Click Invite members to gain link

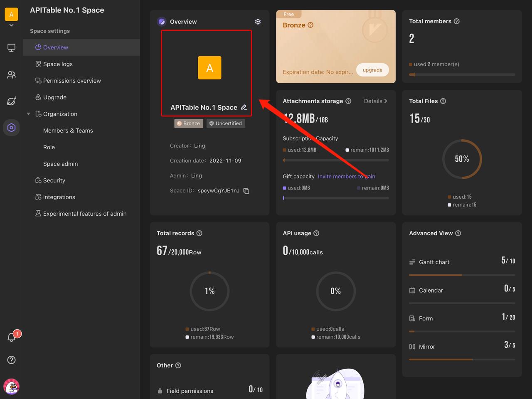coord(347,176)
